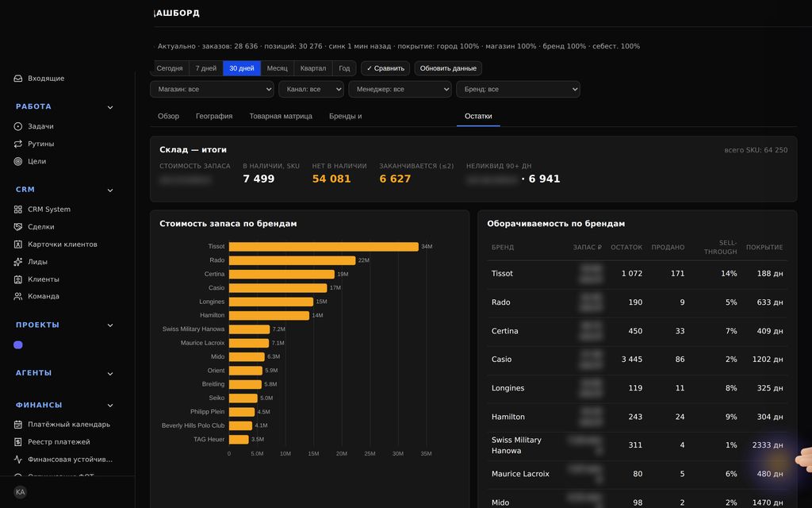Click the 7 499 in-stock SKU value

click(x=259, y=179)
